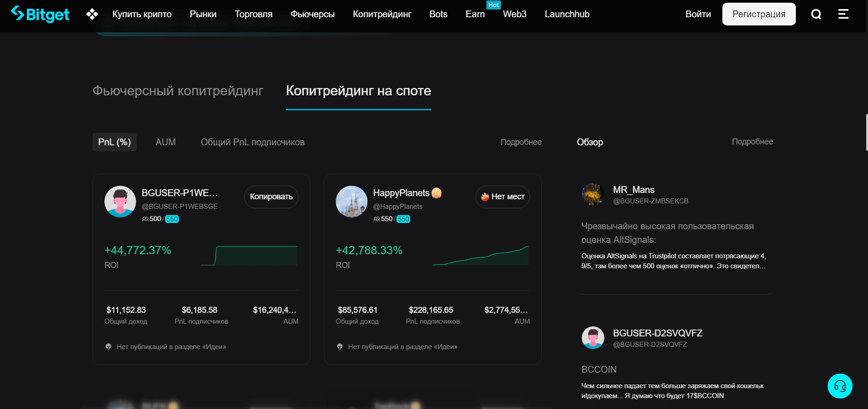Viewport: 868px width, 409px height.
Task: Open the hamburger menu icon
Action: (x=843, y=14)
